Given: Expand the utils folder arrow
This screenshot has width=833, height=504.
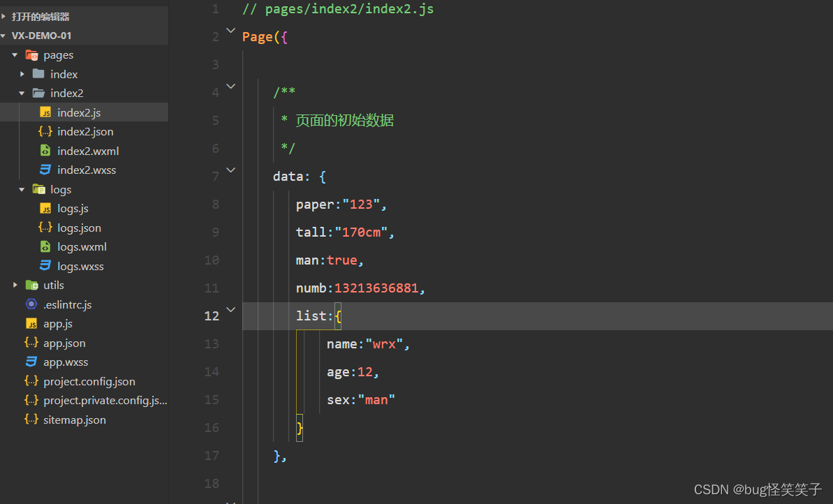Looking at the screenshot, I should (x=15, y=286).
